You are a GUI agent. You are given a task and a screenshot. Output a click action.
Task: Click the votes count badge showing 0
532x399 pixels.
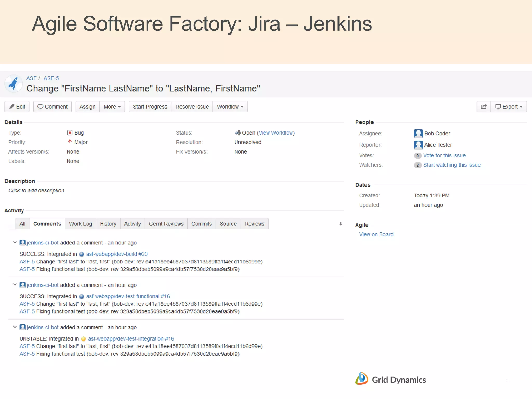pyautogui.click(x=417, y=156)
